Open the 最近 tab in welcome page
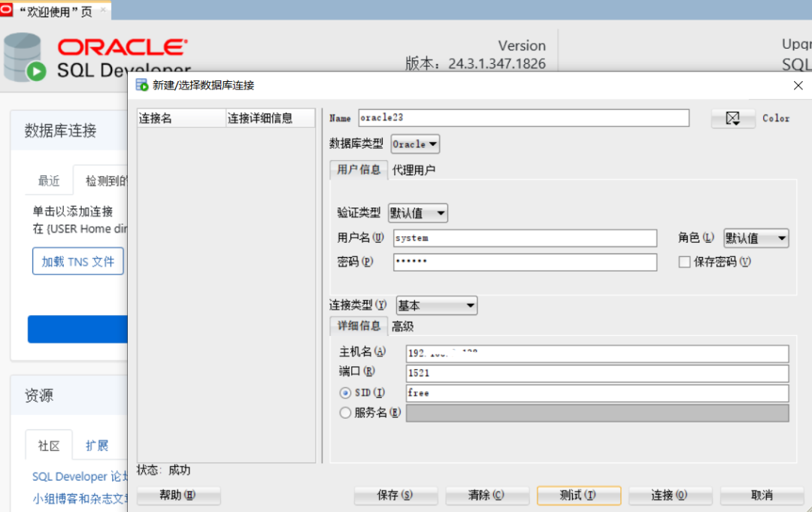 click(x=49, y=180)
